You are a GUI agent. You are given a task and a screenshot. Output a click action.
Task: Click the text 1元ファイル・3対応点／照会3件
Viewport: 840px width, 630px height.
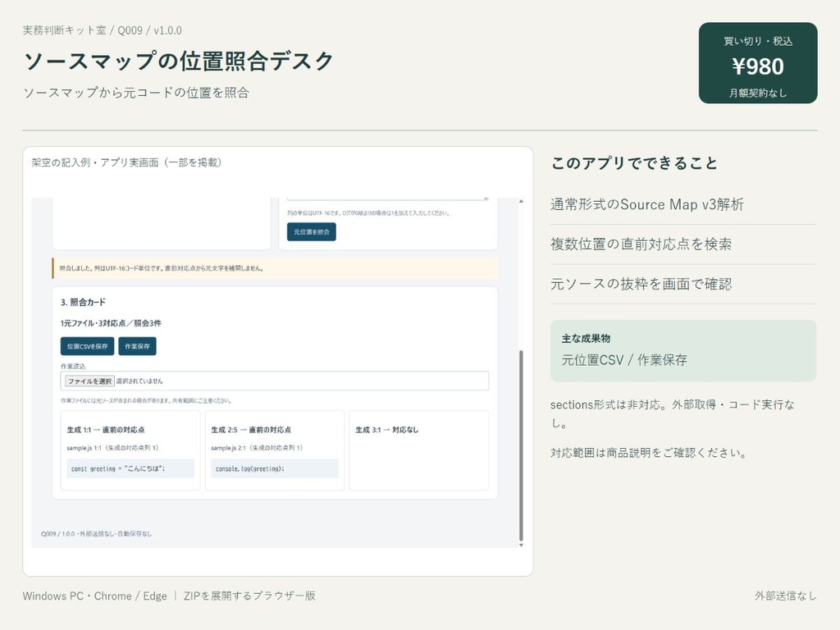click(x=111, y=323)
